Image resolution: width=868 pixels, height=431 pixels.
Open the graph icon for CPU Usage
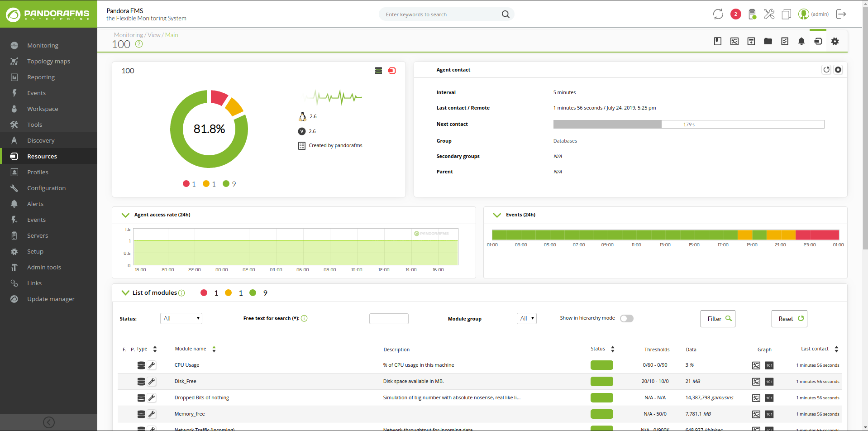tap(756, 365)
